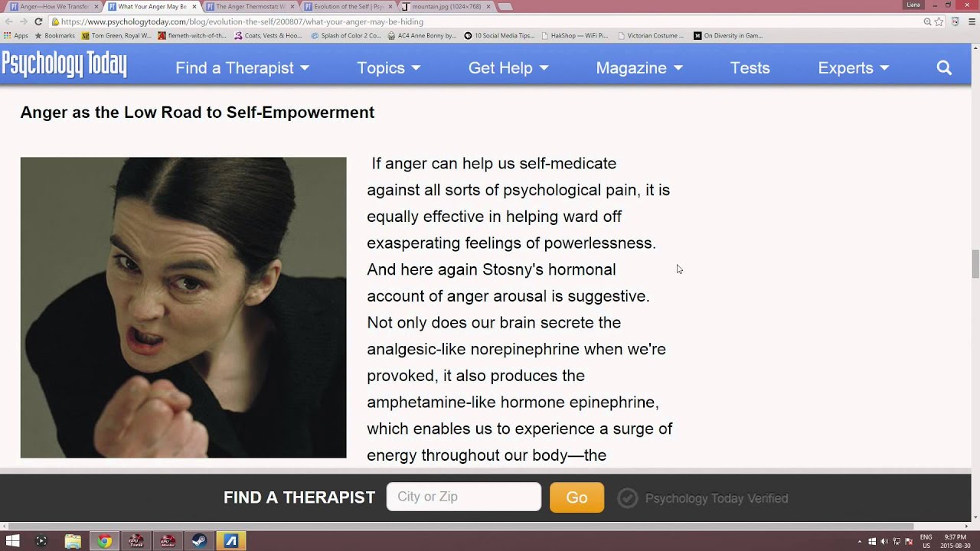
Task: Open the Chrome hamburger menu
Action: [x=970, y=21]
